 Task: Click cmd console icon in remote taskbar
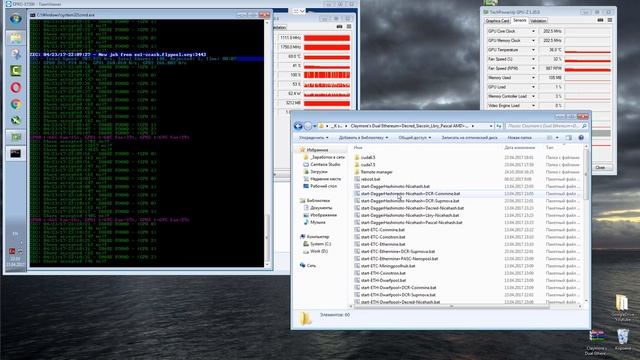(16, 153)
